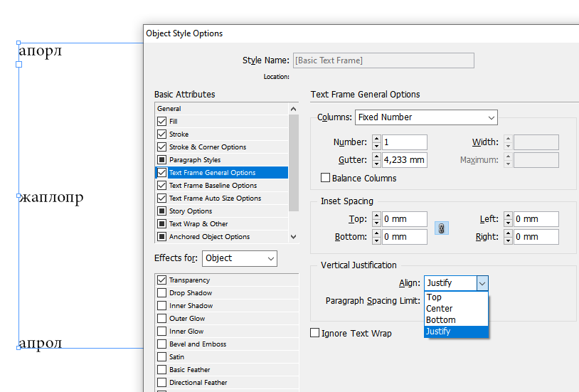Screen dimensions: 579x392
Task: Click the chain link inset spacing icon
Action: [441, 228]
